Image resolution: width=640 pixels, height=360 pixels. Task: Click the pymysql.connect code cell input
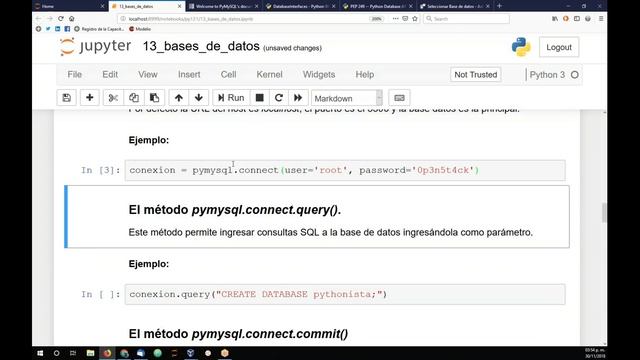click(x=345, y=170)
